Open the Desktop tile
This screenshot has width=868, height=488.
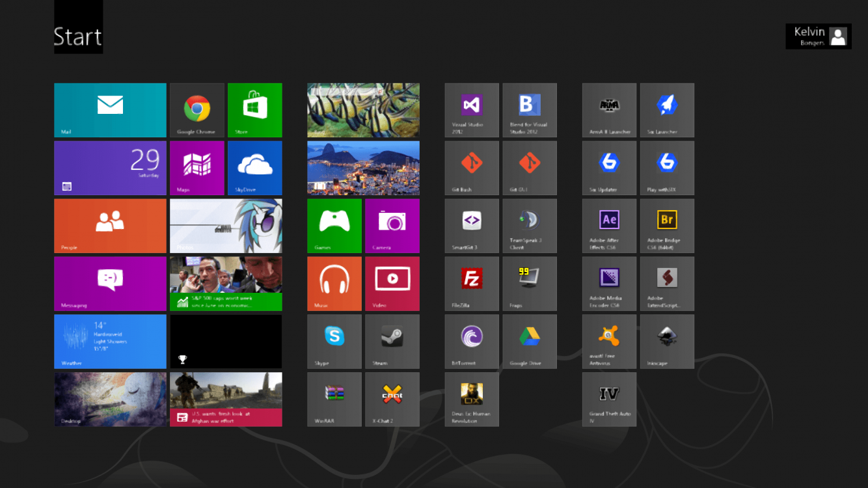[110, 400]
